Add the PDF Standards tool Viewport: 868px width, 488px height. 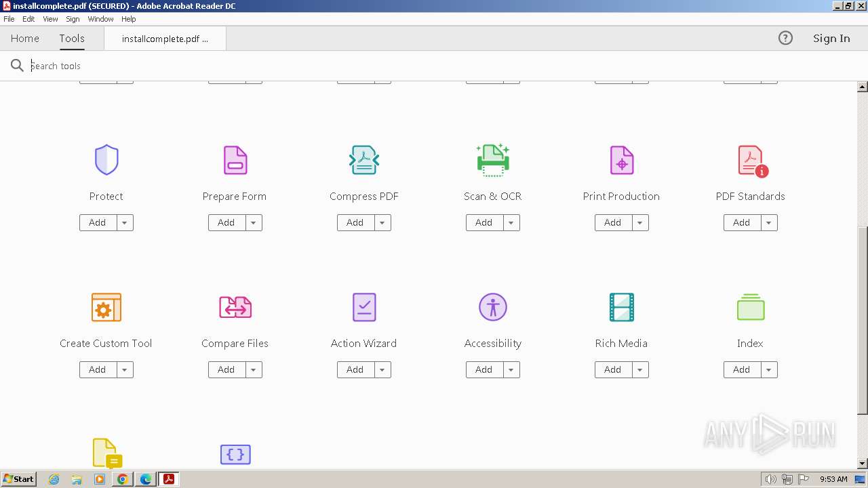742,222
